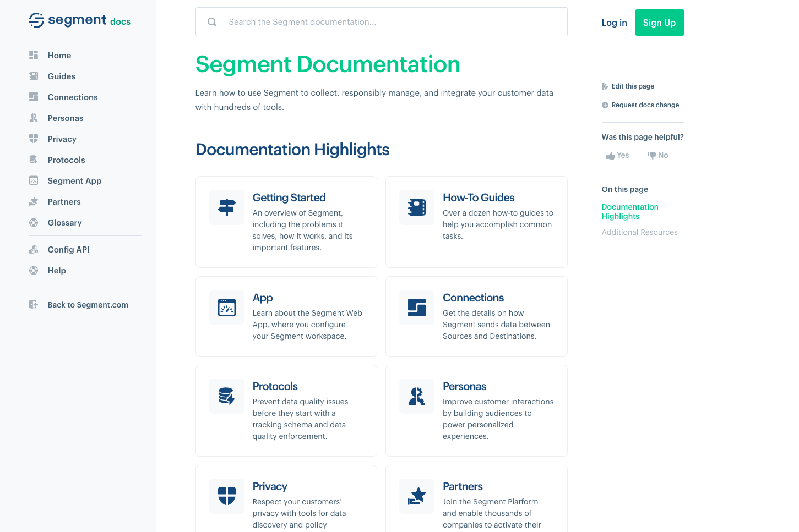Screen dimensions: 799x532
Task: Click the Back to Segment.com exit icon
Action: pyautogui.click(x=34, y=304)
